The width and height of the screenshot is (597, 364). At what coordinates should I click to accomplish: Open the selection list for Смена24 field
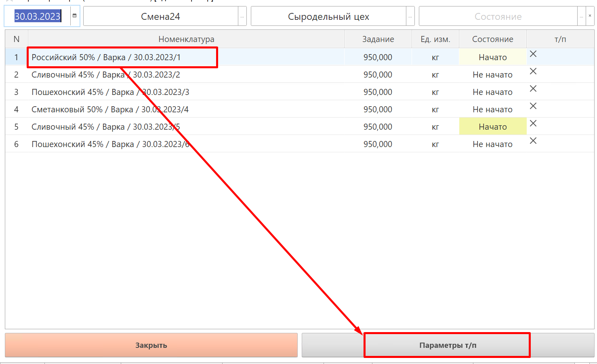point(242,16)
